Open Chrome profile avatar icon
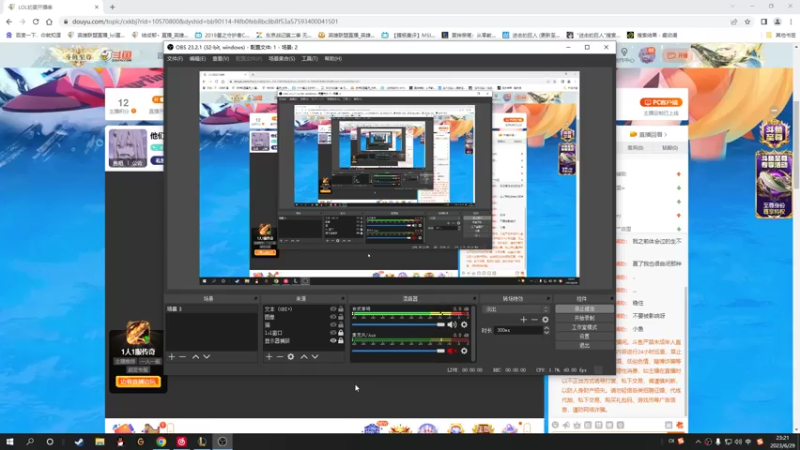Screen dimensions: 800x450 pos(778,21)
